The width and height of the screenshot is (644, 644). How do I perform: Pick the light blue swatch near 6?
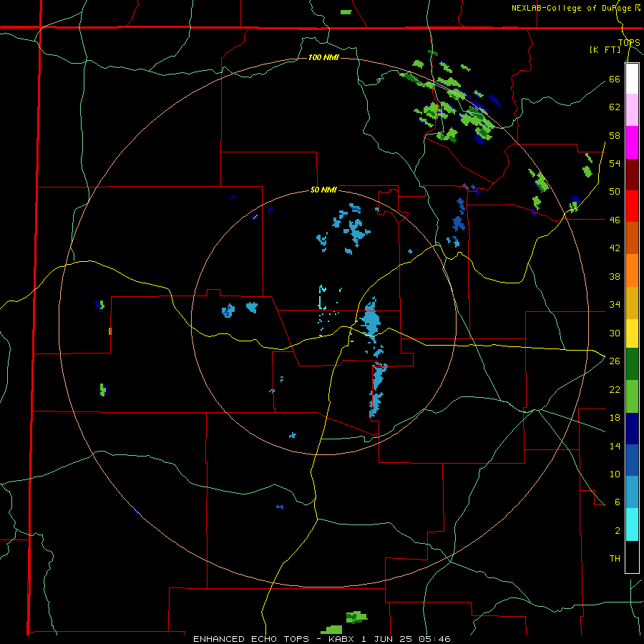pos(632,492)
